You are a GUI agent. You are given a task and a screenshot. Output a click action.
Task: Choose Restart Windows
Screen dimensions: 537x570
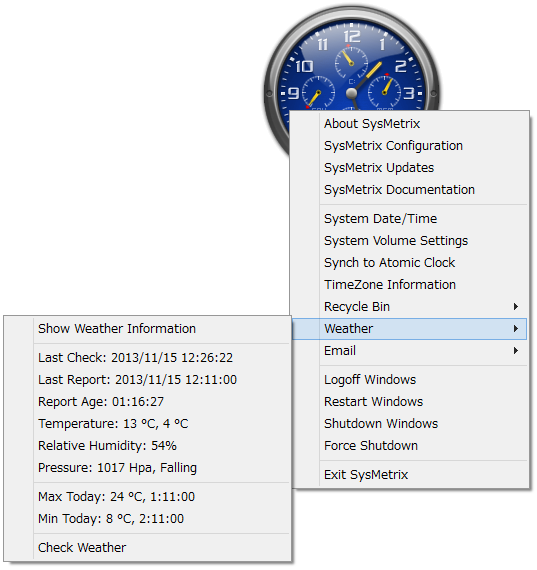(409, 402)
